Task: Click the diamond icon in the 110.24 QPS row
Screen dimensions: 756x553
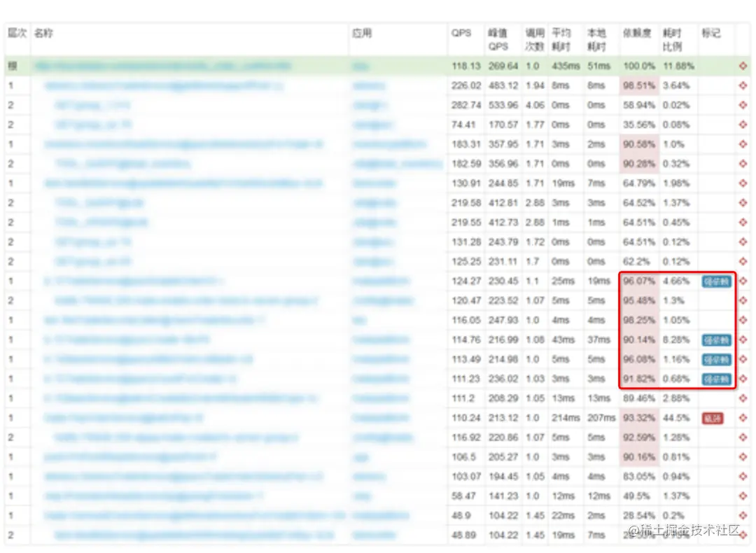Action: (743, 418)
